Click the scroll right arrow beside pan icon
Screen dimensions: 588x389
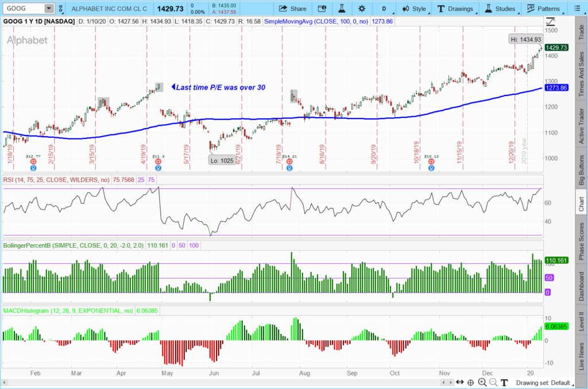[451, 383]
